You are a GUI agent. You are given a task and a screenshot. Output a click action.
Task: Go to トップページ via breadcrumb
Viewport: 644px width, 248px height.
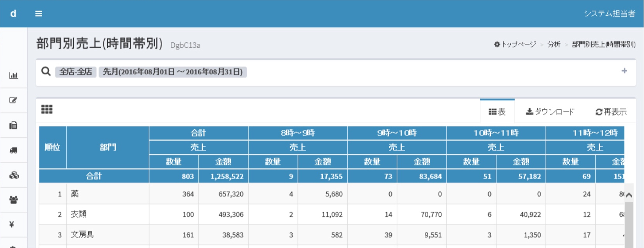coord(515,45)
